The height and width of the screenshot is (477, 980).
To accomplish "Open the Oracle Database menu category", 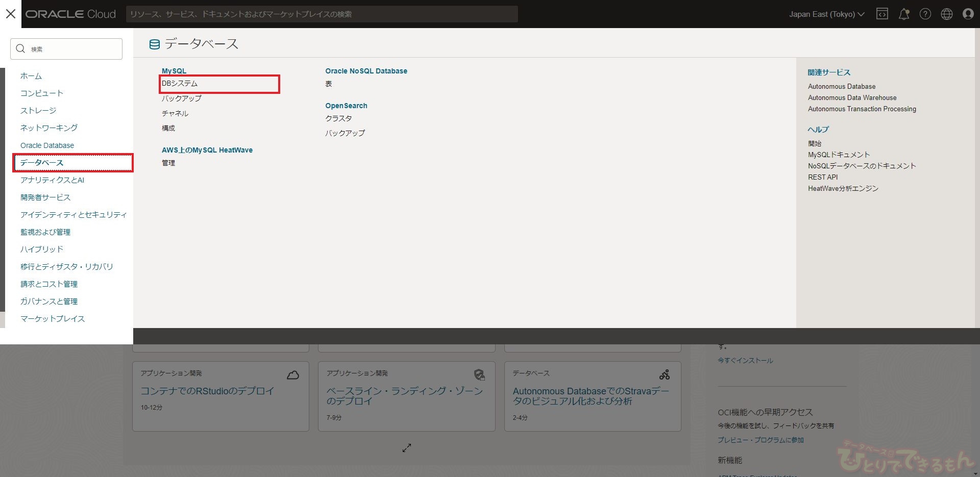I will 47,145.
